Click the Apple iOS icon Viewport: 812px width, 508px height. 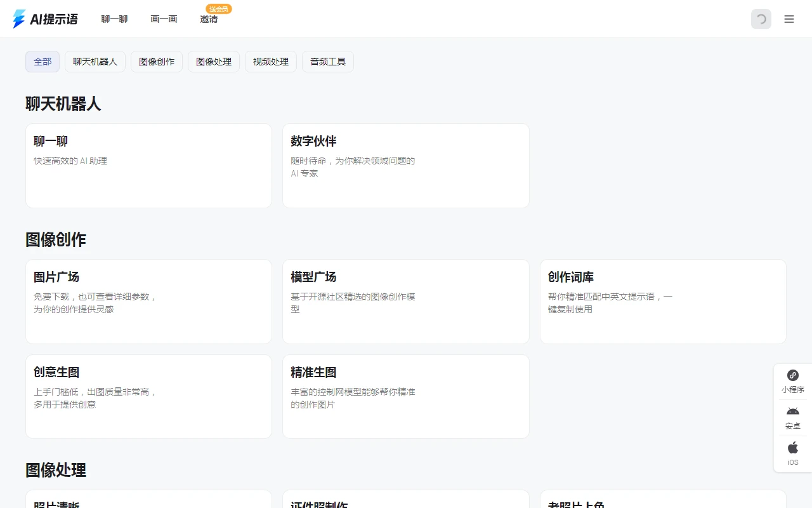click(x=792, y=451)
